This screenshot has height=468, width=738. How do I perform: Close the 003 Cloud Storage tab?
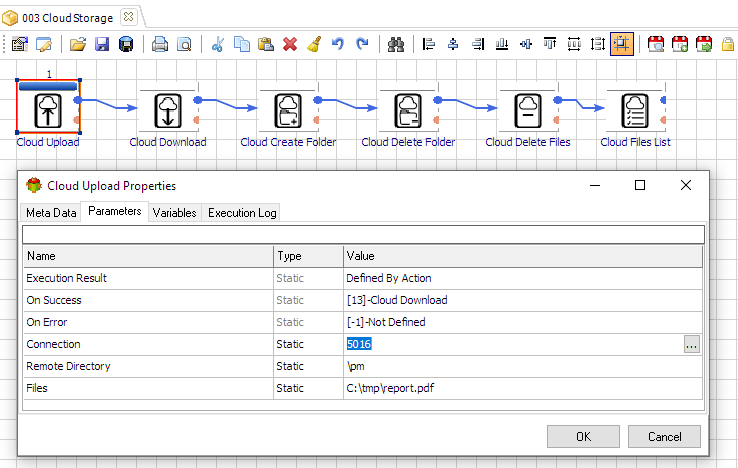coord(128,17)
